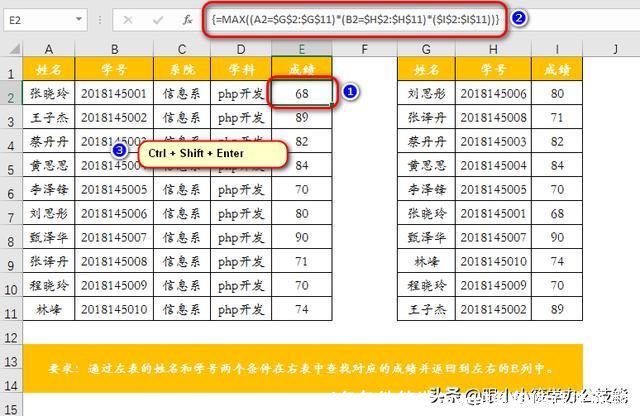
Task: Click the orange 要求 instruction banner
Action: [x=303, y=369]
